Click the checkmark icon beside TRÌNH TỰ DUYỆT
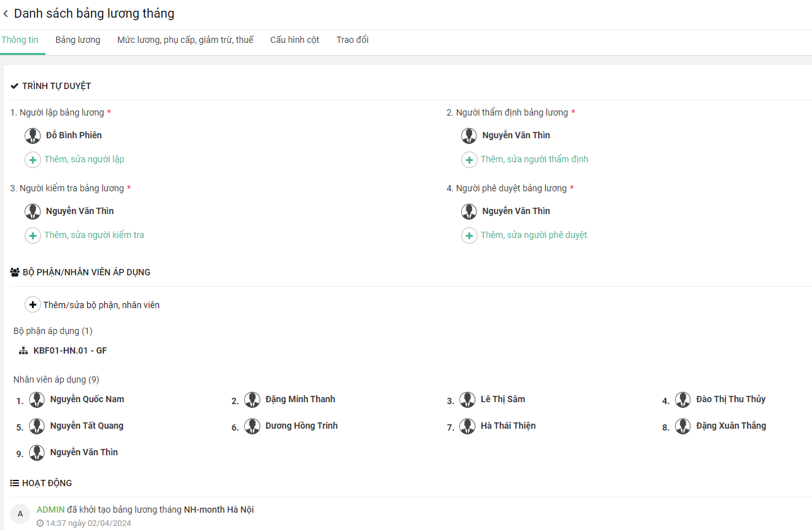 coord(15,86)
